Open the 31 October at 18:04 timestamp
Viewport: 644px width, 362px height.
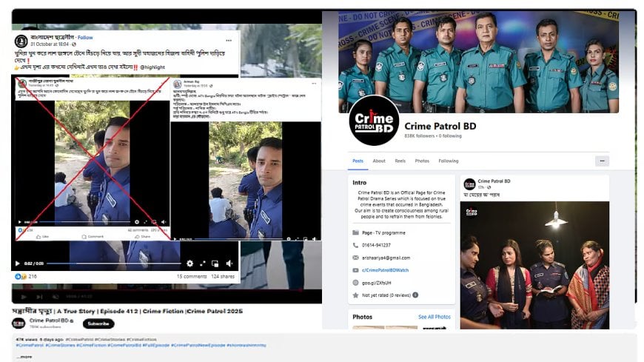click(50, 44)
